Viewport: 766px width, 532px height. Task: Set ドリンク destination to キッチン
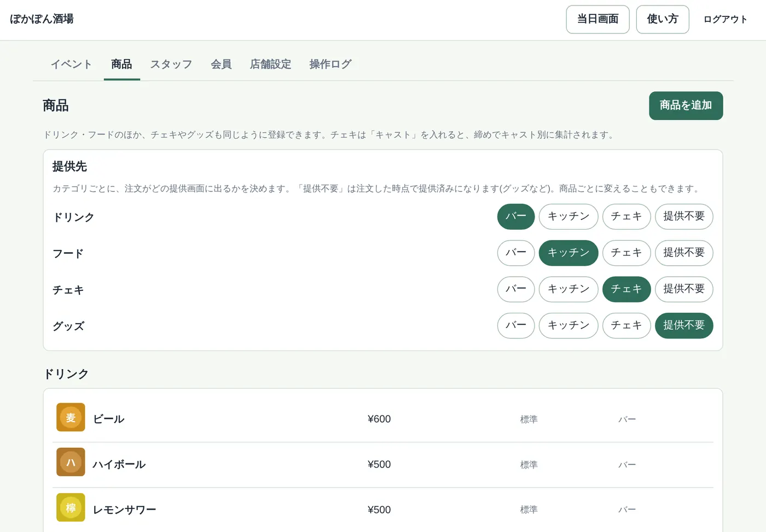568,217
